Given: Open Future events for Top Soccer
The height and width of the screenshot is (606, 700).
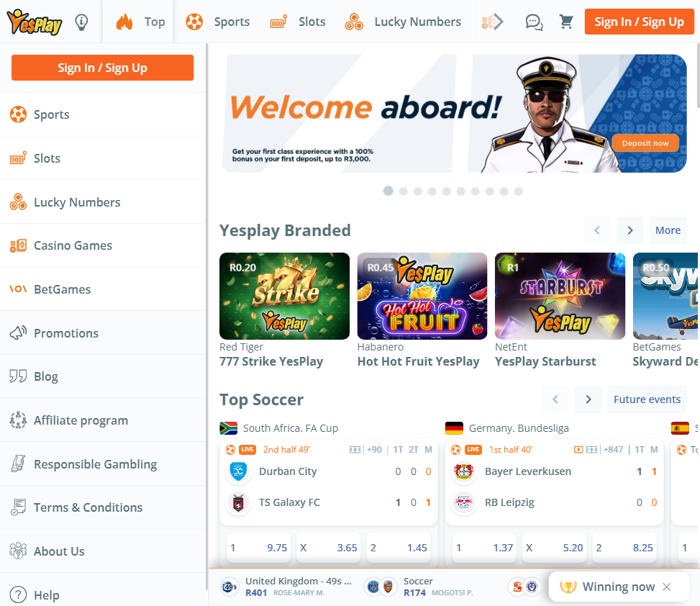Looking at the screenshot, I should [647, 399].
